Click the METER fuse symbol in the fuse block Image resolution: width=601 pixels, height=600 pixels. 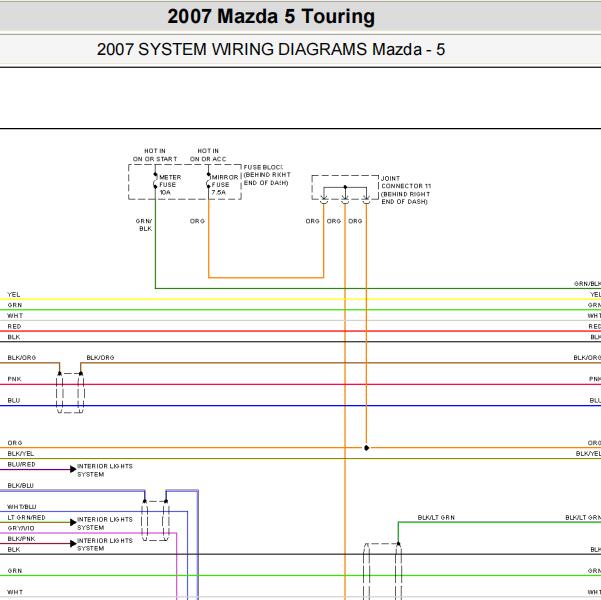click(155, 181)
